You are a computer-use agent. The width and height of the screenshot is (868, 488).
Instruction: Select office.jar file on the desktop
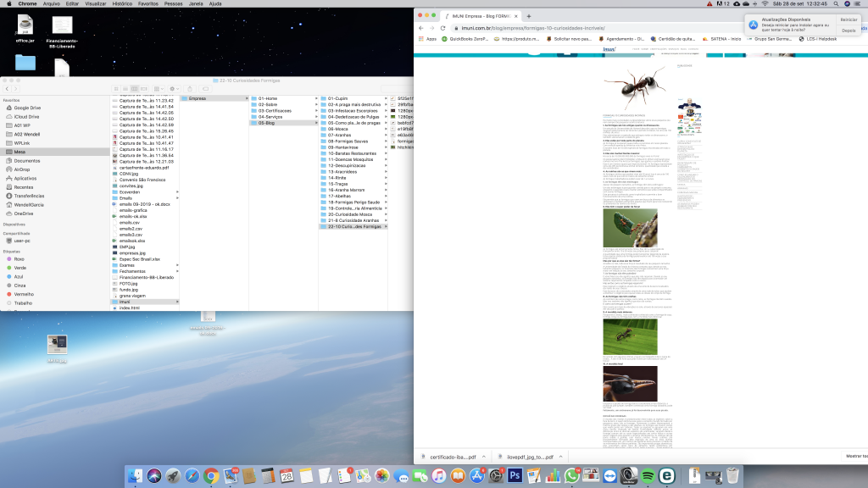(x=25, y=29)
